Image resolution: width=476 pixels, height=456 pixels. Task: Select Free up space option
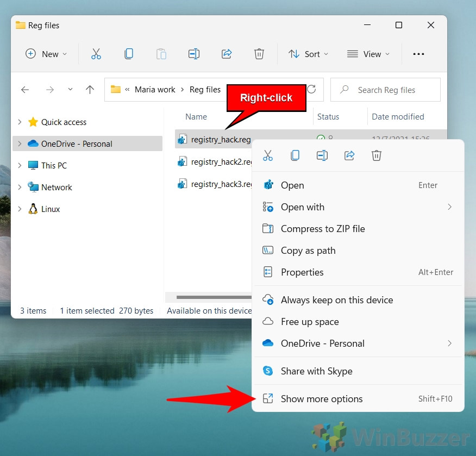pyautogui.click(x=310, y=322)
